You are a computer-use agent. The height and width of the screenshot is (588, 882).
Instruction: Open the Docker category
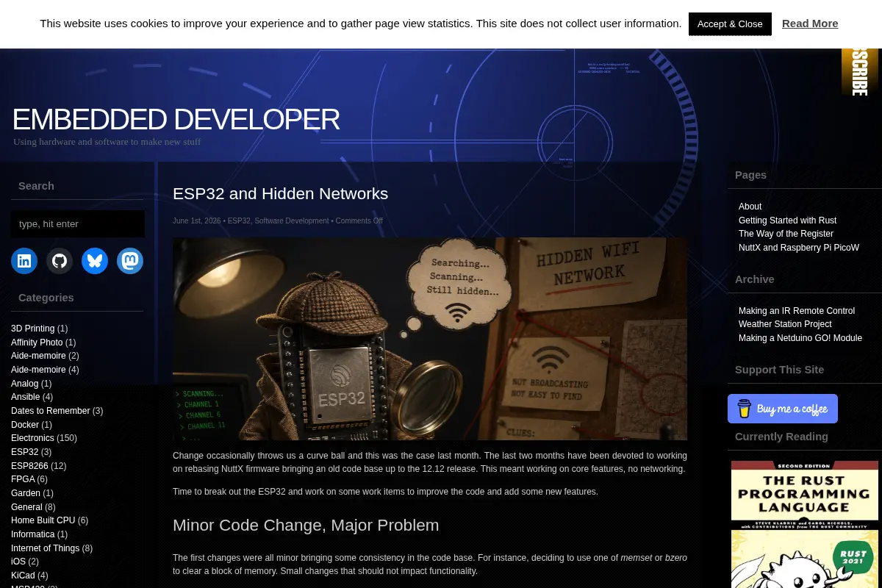point(25,425)
